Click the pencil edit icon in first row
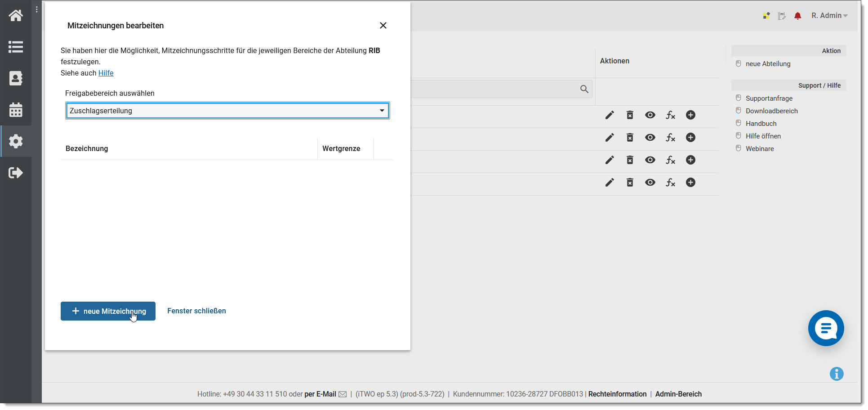868x410 pixels. [610, 115]
